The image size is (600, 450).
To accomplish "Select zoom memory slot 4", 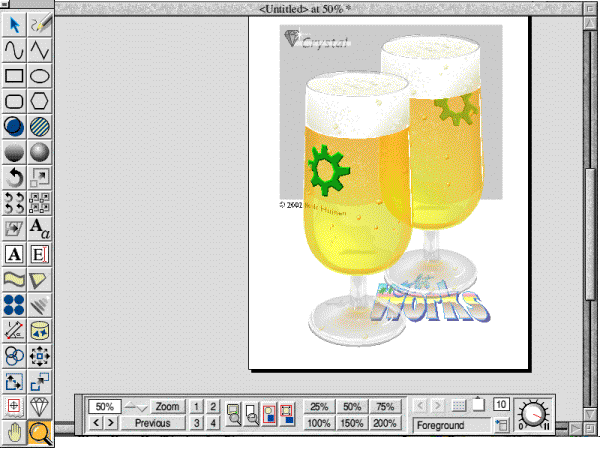I will coord(213,423).
